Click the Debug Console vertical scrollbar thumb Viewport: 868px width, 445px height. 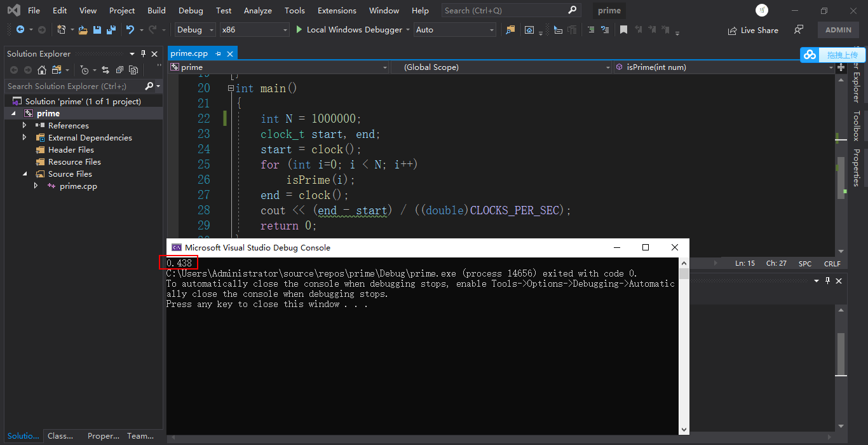tap(684, 274)
